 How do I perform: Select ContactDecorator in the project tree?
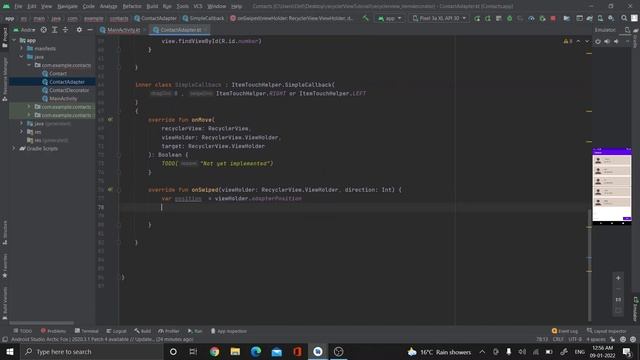click(69, 90)
